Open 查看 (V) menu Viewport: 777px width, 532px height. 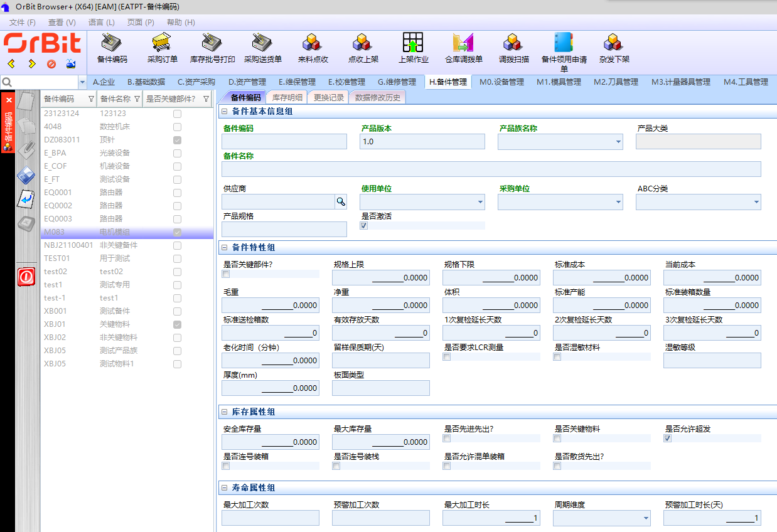pos(62,23)
